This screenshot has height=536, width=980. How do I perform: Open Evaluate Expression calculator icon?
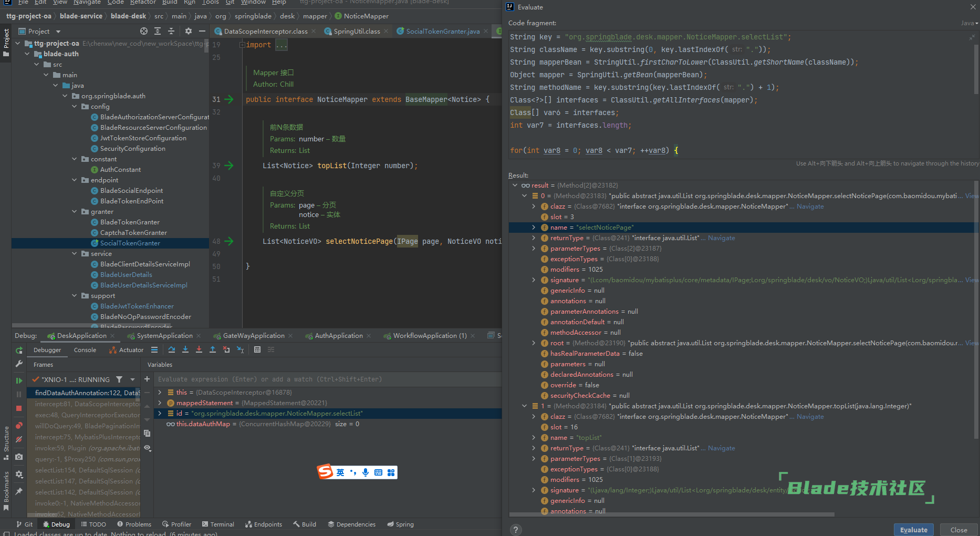(257, 349)
